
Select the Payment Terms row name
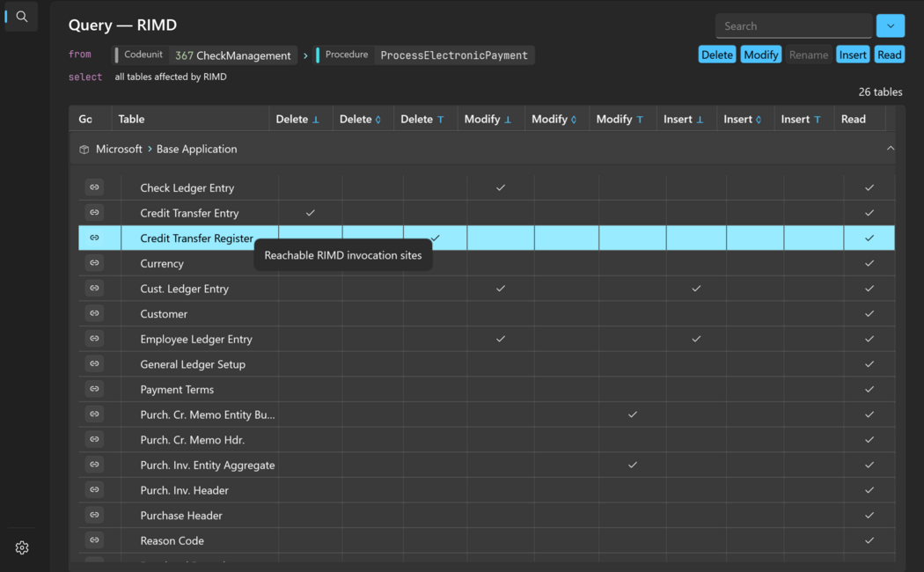pos(177,390)
